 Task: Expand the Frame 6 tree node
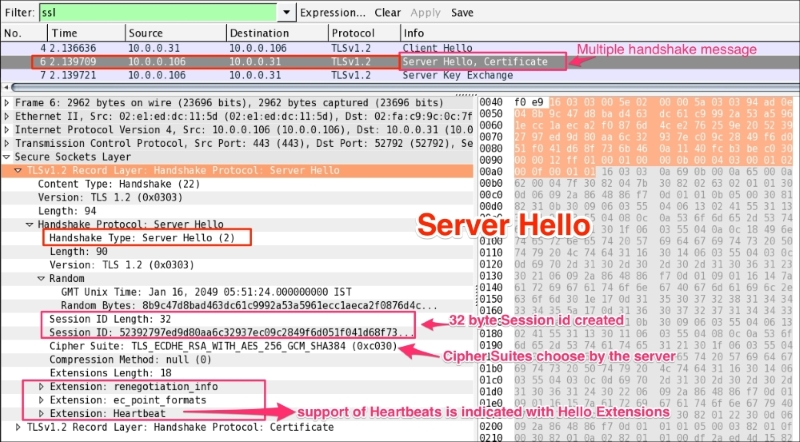[x=7, y=103]
